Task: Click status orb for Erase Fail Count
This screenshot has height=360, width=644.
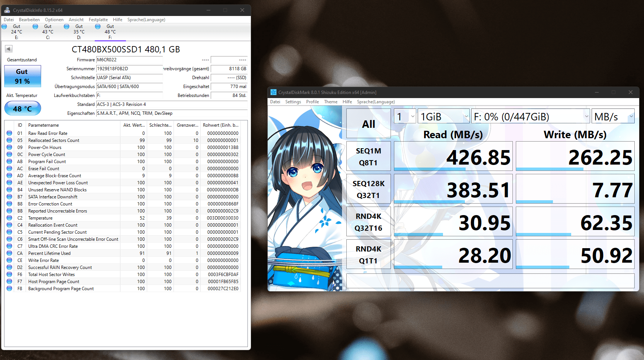Action: pyautogui.click(x=9, y=168)
